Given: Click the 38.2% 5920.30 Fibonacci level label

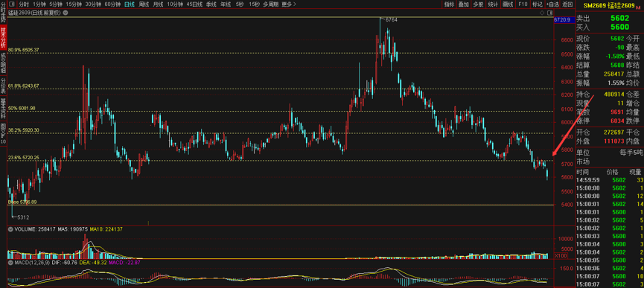Looking at the screenshot, I should coord(24,130).
